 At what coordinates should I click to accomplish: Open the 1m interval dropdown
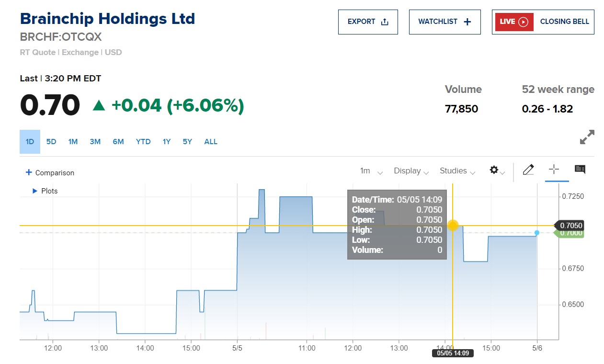click(x=371, y=171)
